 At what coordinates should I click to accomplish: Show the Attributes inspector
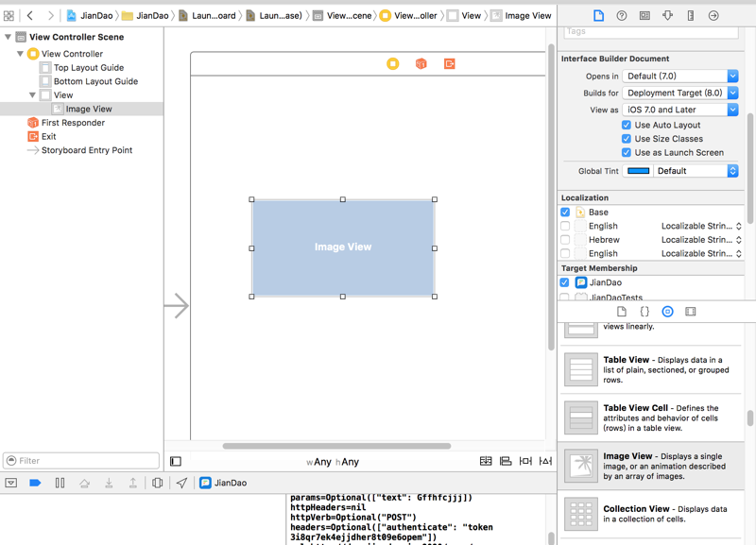(x=668, y=16)
